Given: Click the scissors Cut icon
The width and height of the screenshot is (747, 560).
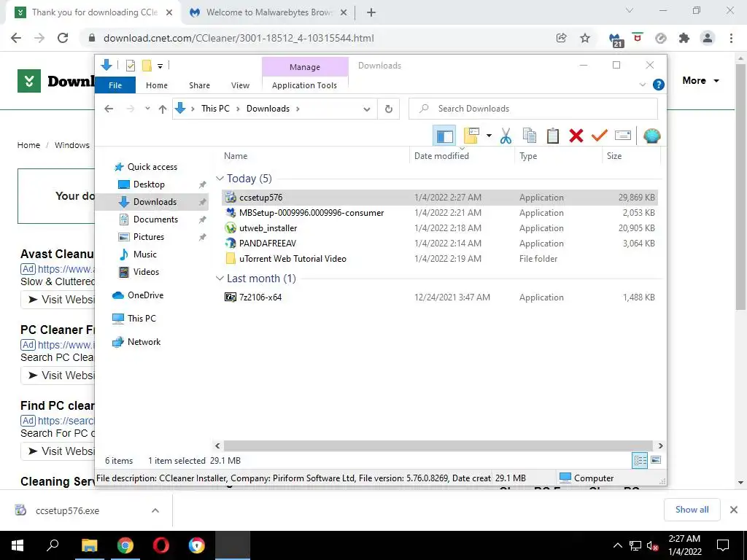Looking at the screenshot, I should tap(506, 136).
